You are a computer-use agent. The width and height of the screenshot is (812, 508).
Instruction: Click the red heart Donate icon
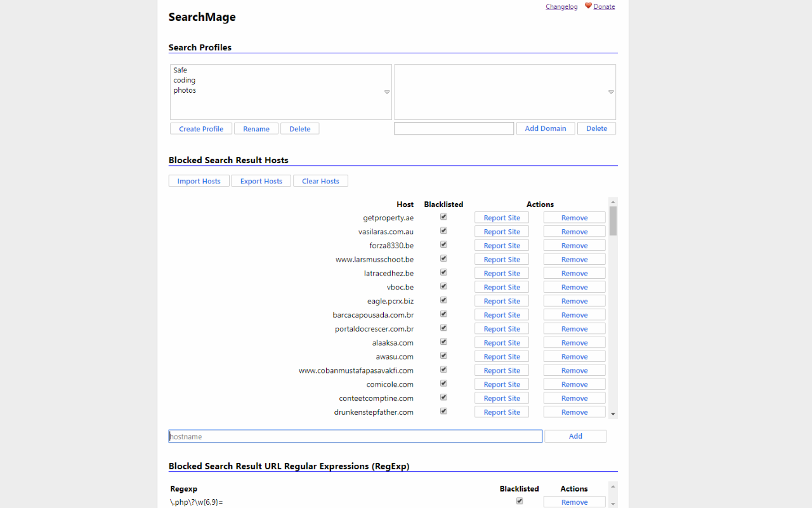[588, 6]
